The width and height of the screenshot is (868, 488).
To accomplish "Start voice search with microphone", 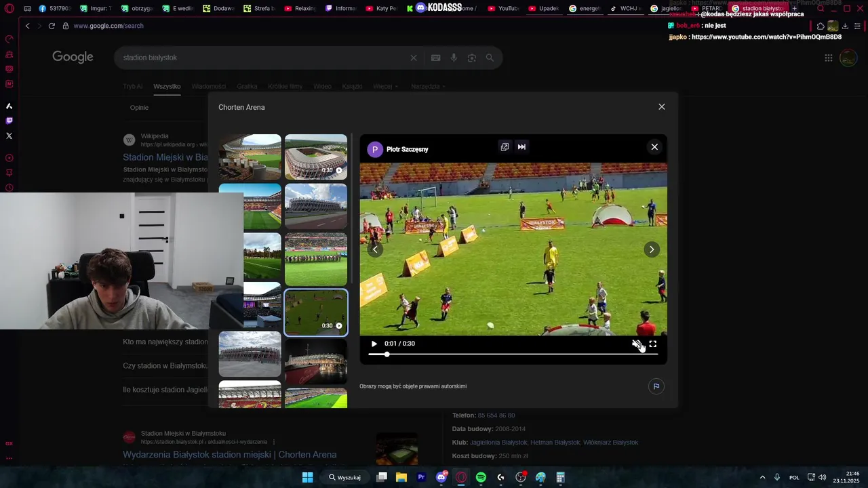I will click(454, 58).
